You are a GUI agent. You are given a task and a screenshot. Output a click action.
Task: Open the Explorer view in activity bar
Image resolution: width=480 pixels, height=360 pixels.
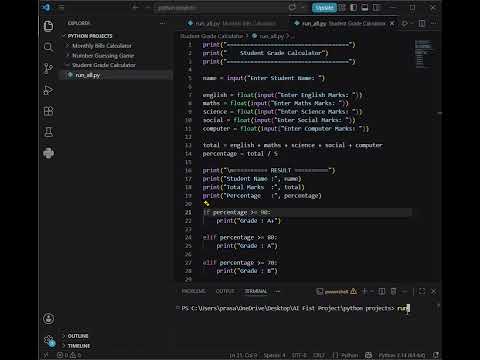(x=48, y=26)
